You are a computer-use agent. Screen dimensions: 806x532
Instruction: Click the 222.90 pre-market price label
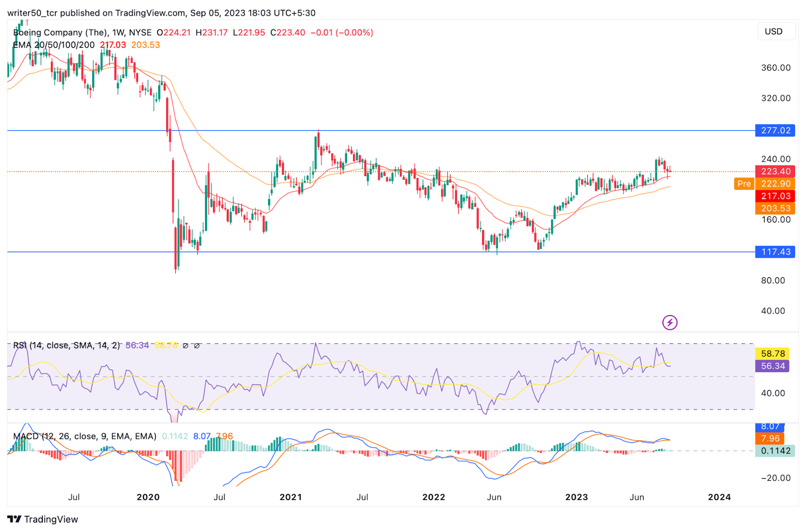click(775, 184)
